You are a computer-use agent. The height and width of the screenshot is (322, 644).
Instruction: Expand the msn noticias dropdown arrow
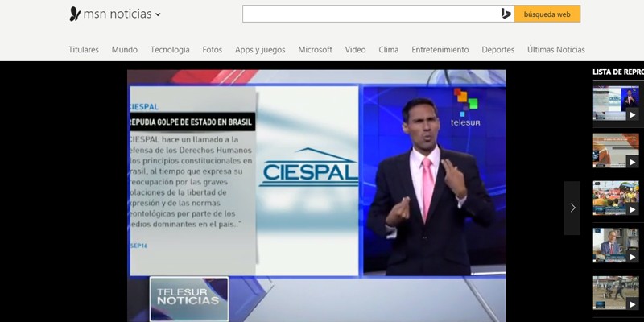click(158, 14)
